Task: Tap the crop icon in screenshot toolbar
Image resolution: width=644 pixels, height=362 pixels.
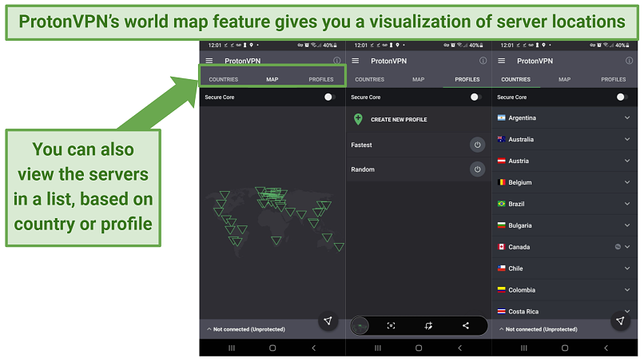Action: point(428,326)
